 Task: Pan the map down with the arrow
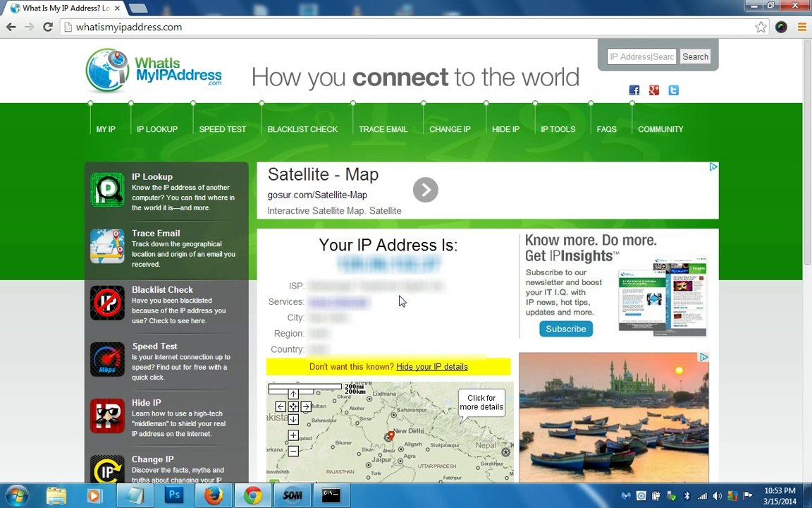(293, 419)
